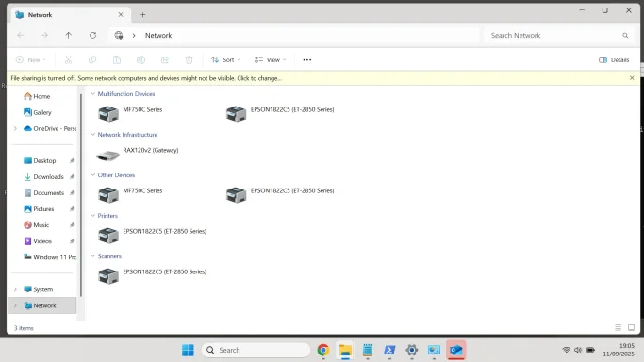Image resolution: width=644 pixels, height=362 pixels.
Task: Click the Delete trash icon in toolbar
Action: pyautogui.click(x=189, y=60)
